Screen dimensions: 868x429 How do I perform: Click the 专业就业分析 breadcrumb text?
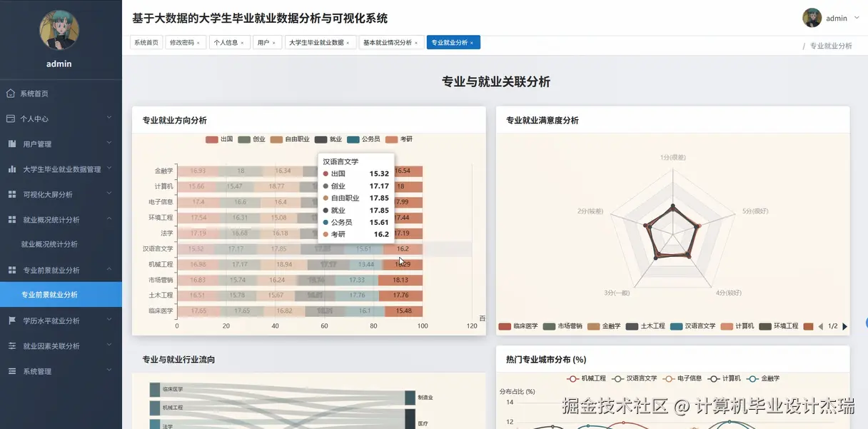[x=831, y=46]
